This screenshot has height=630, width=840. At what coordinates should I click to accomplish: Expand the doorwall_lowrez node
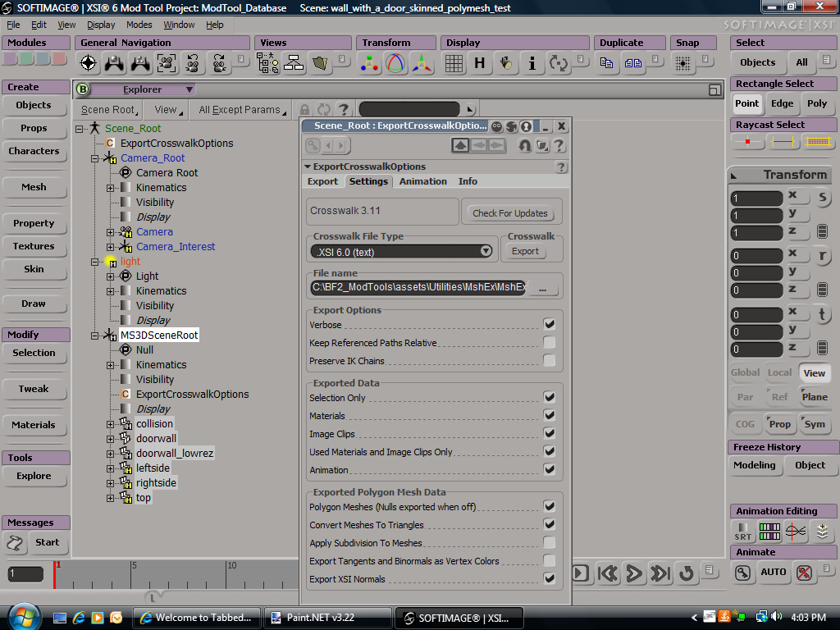click(x=110, y=454)
